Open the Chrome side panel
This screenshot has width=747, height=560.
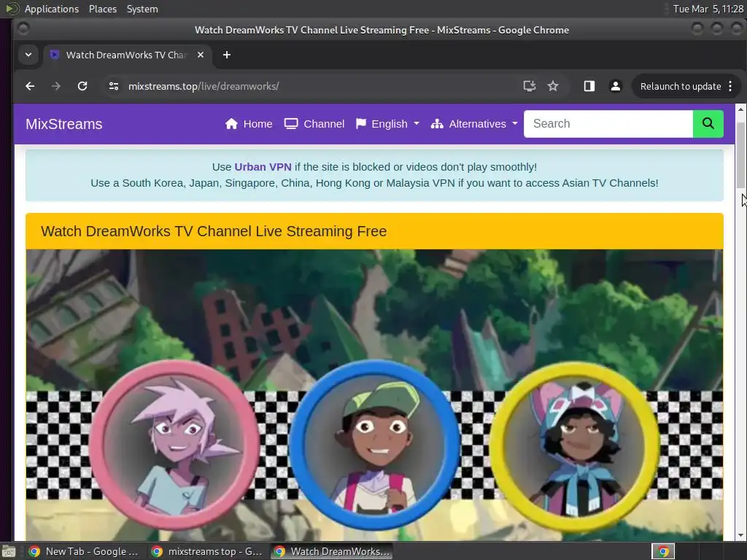coord(589,86)
